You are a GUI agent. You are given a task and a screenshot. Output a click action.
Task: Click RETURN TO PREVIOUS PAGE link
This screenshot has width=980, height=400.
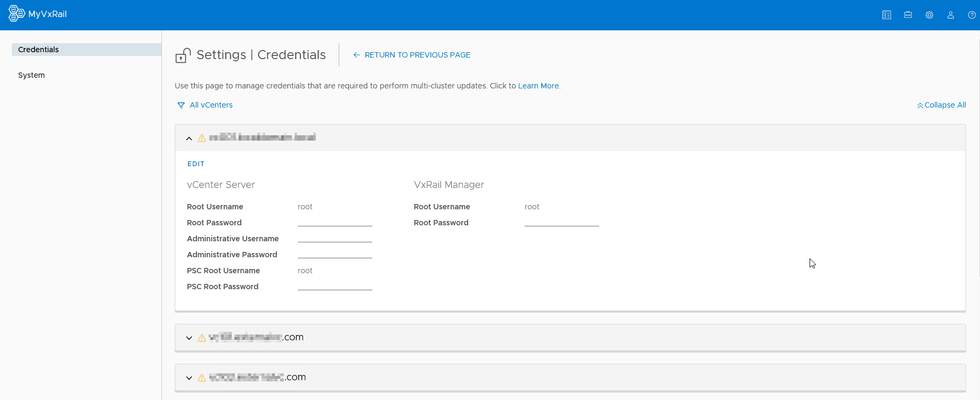coord(418,55)
